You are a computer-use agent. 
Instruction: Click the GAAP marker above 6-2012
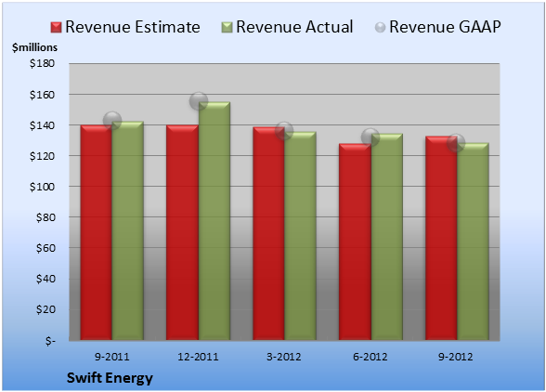pos(370,137)
